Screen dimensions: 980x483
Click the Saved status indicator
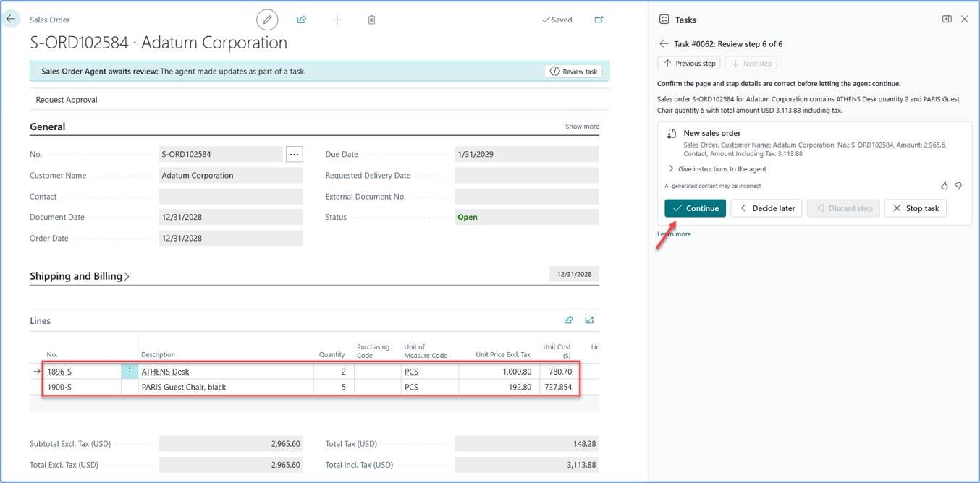557,20
